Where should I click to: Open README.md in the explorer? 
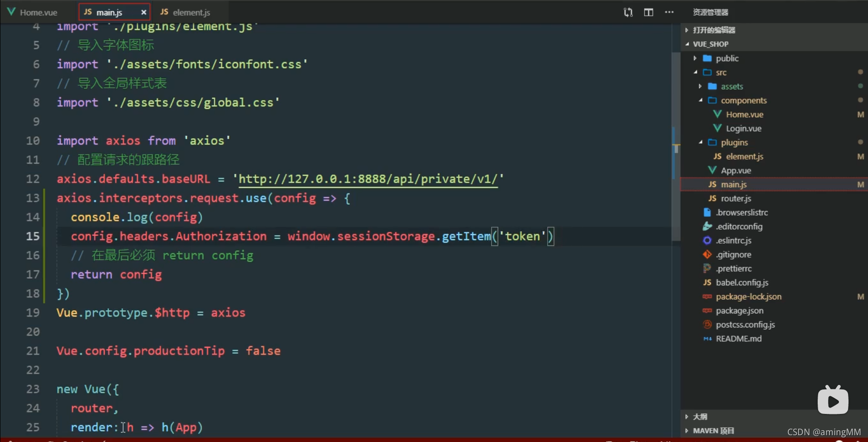738,339
